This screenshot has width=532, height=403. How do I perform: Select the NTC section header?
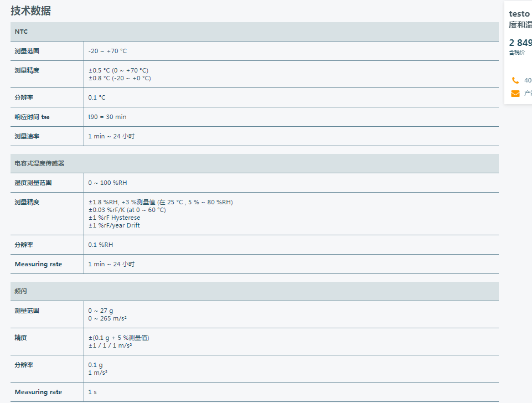click(x=255, y=32)
